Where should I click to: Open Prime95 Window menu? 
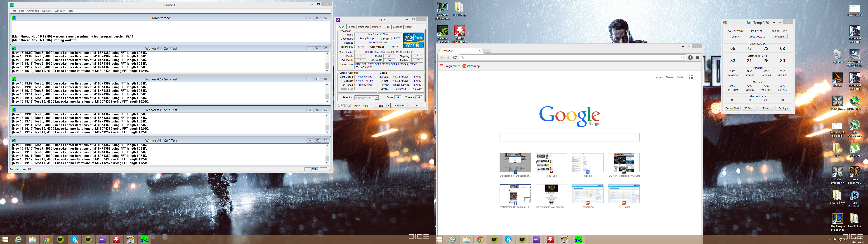click(x=60, y=11)
